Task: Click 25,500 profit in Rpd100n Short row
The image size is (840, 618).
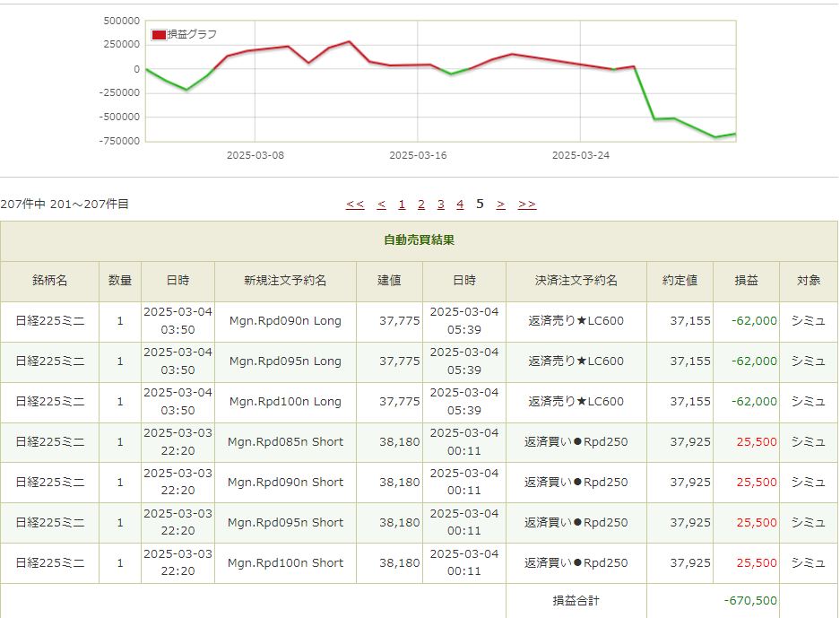Action: (757, 562)
